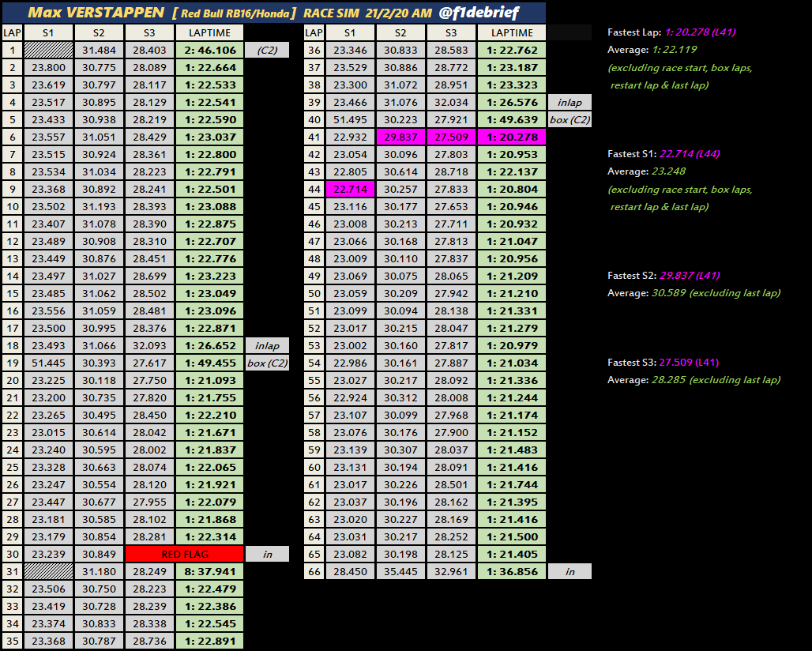Select lap 1 laptime 2:46.106
This screenshot has height=651, width=812.
[210, 50]
